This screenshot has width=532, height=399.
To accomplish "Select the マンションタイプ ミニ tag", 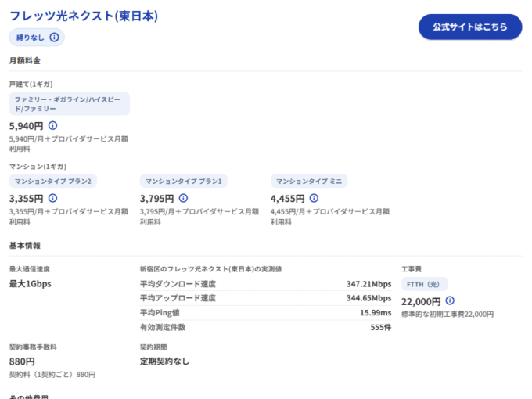I will (309, 182).
